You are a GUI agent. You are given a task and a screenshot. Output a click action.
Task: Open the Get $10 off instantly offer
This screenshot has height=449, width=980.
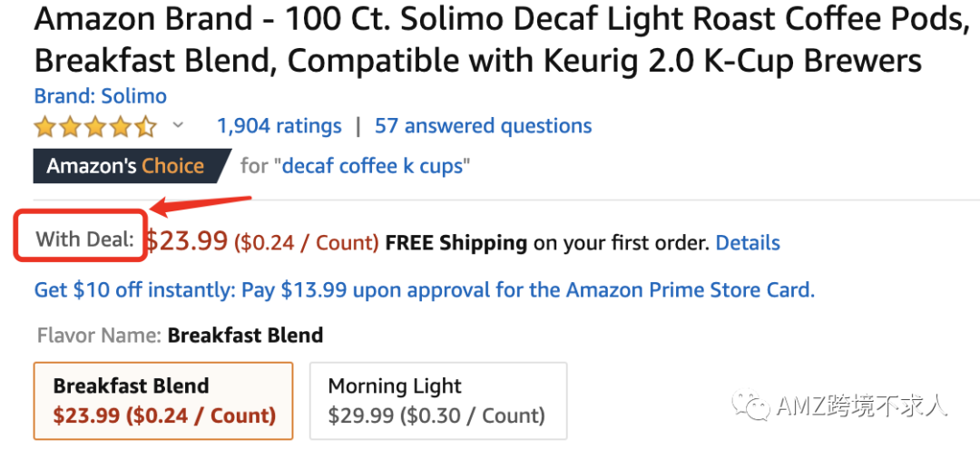coord(424,290)
